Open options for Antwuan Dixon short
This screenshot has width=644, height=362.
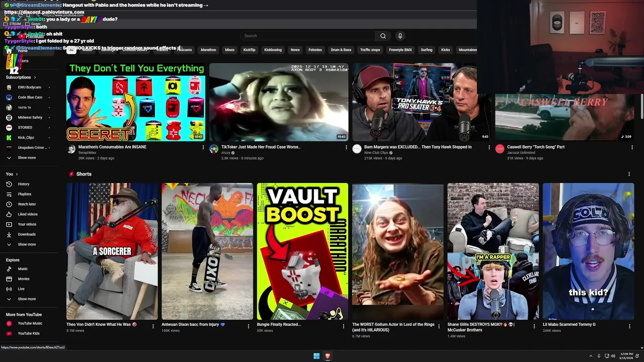click(x=249, y=326)
